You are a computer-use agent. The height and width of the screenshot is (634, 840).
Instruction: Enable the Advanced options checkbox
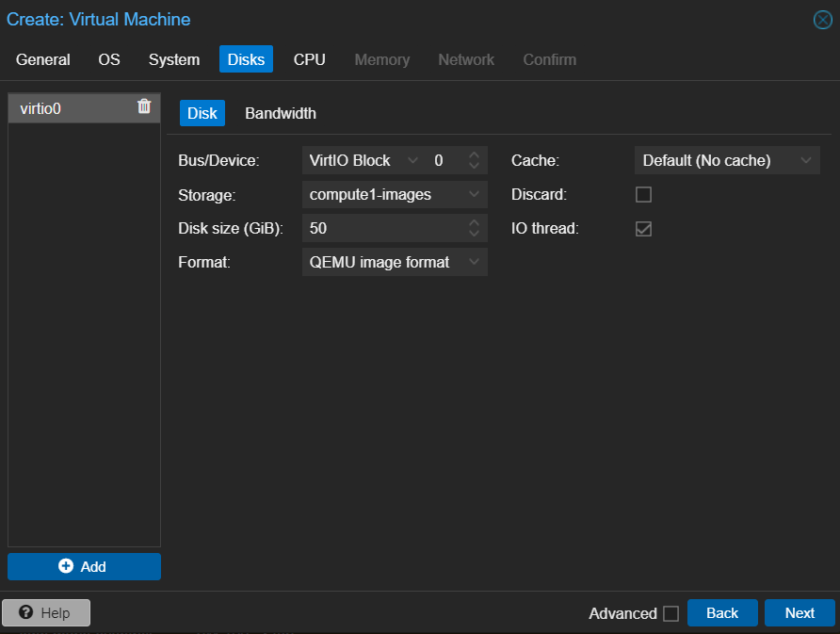point(670,613)
